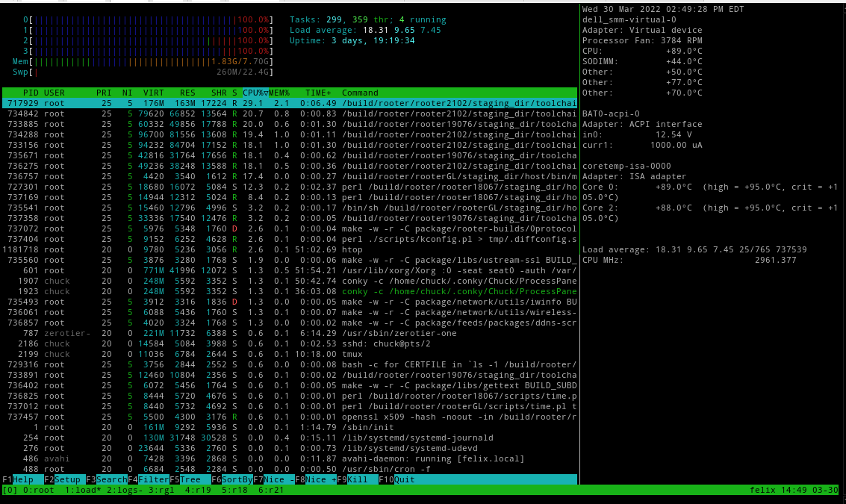The image size is (846, 504).
Task: Click F3 Search in bottom bar
Action: tap(111, 479)
